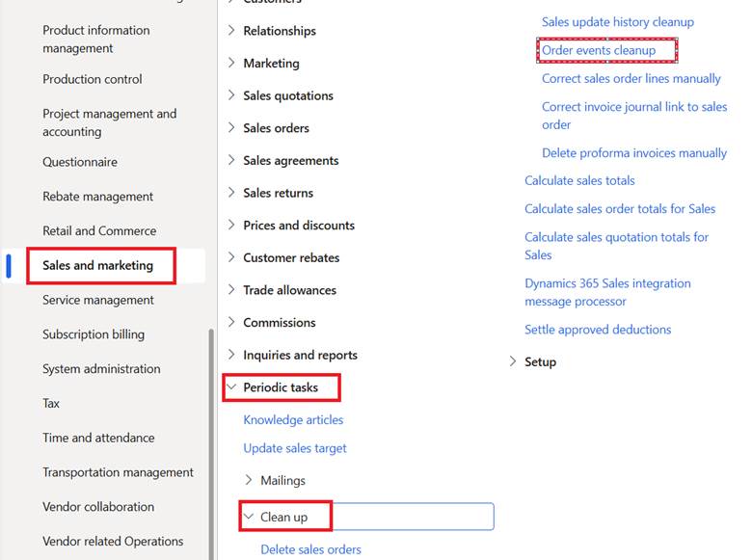The image size is (752, 560).
Task: Open Delete proforma invoices manually
Action: (x=634, y=153)
